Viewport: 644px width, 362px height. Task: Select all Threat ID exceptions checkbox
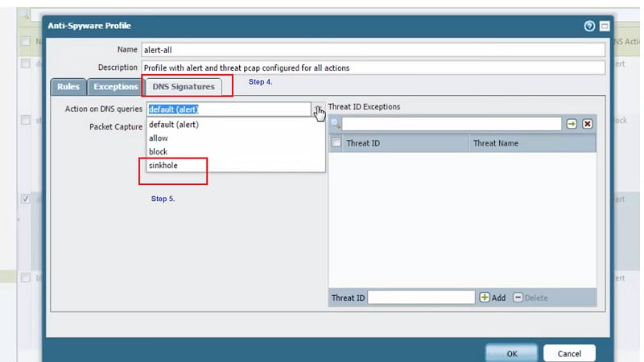tap(336, 143)
